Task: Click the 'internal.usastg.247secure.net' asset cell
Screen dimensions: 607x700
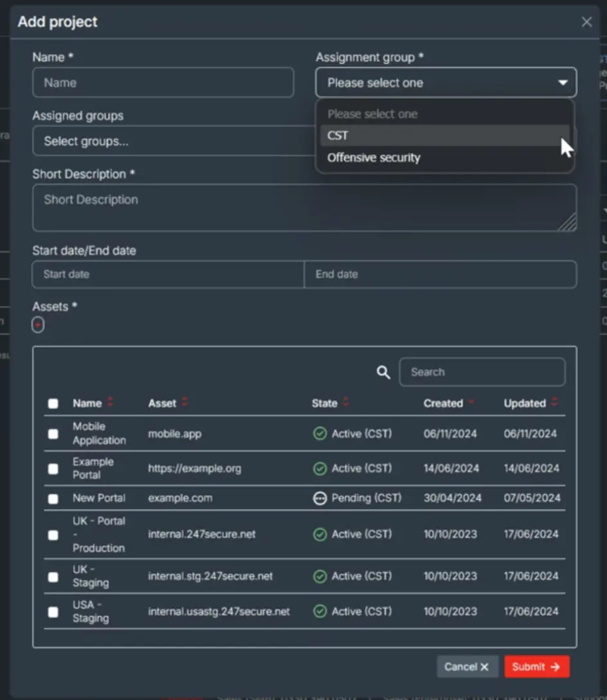Action: pyautogui.click(x=219, y=611)
